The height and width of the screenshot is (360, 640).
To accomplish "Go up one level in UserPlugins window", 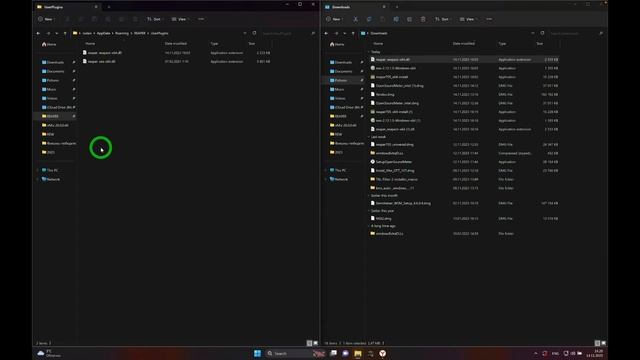I will point(65,33).
